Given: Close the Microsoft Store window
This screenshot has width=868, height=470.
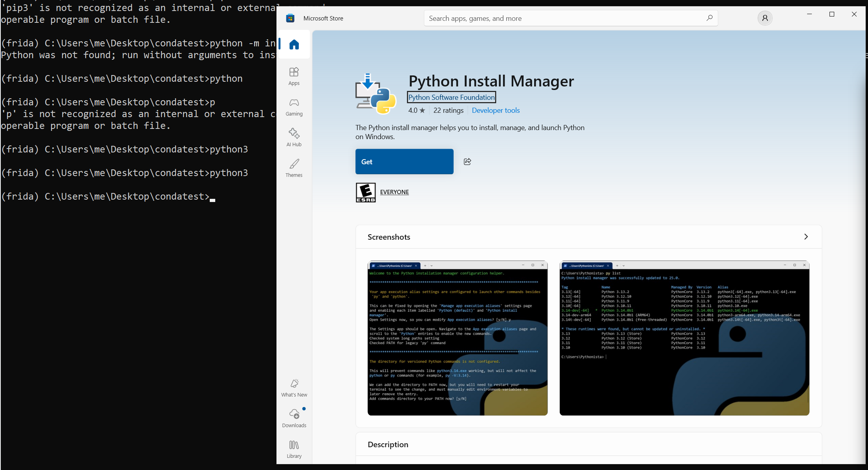Looking at the screenshot, I should (854, 14).
